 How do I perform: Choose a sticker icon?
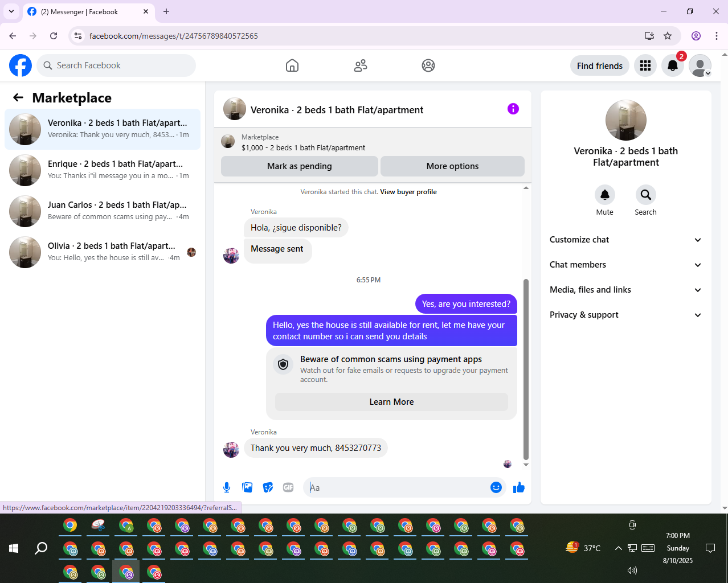tap(268, 487)
